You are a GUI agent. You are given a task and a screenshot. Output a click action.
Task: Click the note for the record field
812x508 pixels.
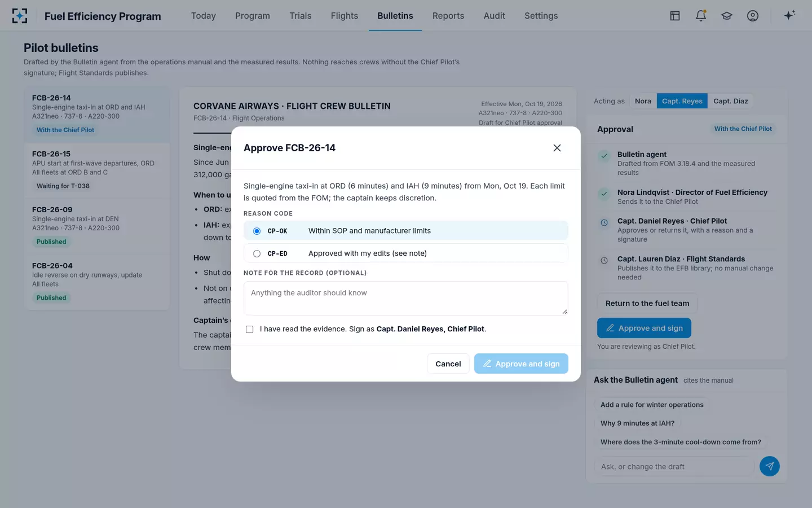pyautogui.click(x=405, y=298)
